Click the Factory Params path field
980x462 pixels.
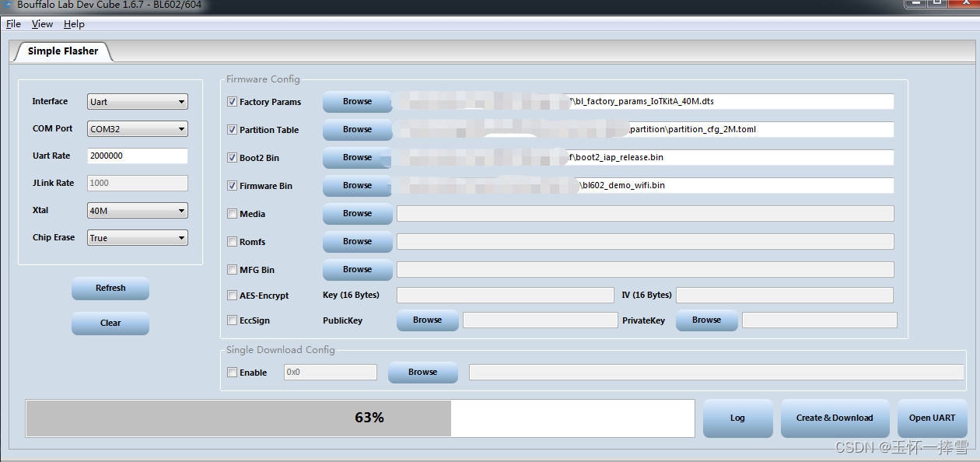click(646, 102)
